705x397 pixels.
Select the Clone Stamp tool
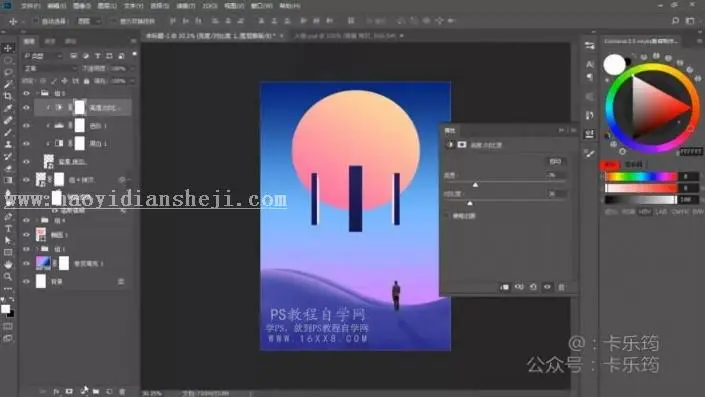pyautogui.click(x=8, y=144)
